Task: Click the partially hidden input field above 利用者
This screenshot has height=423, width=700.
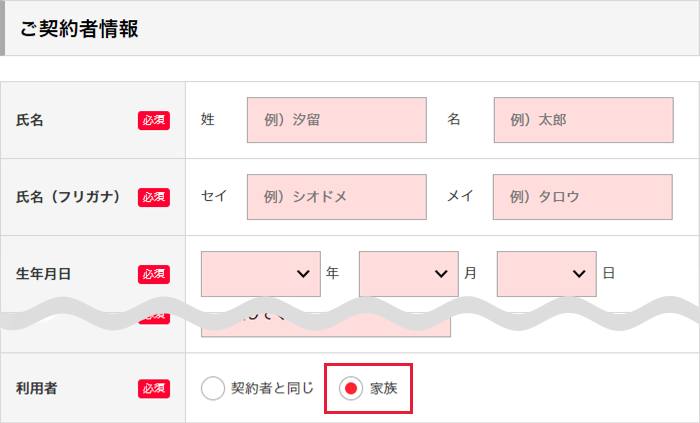Action: (x=326, y=328)
